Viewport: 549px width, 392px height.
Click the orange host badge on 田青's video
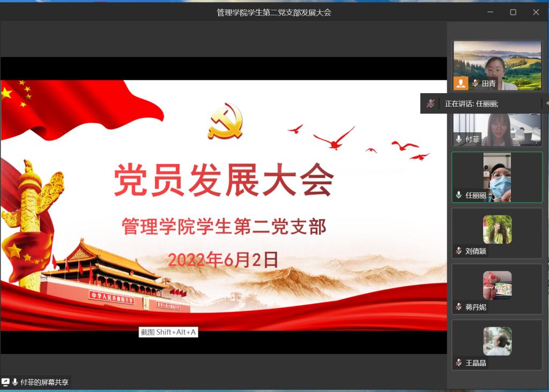pyautogui.click(x=461, y=83)
